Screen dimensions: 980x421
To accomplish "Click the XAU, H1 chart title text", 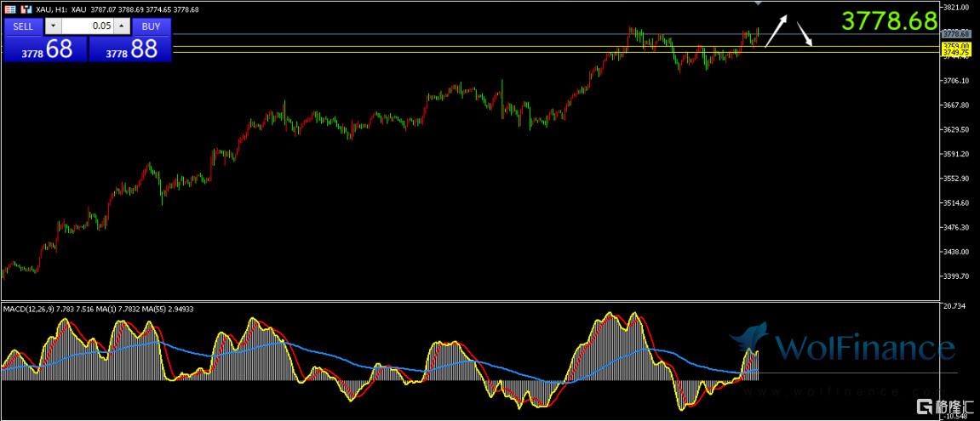I will point(54,9).
